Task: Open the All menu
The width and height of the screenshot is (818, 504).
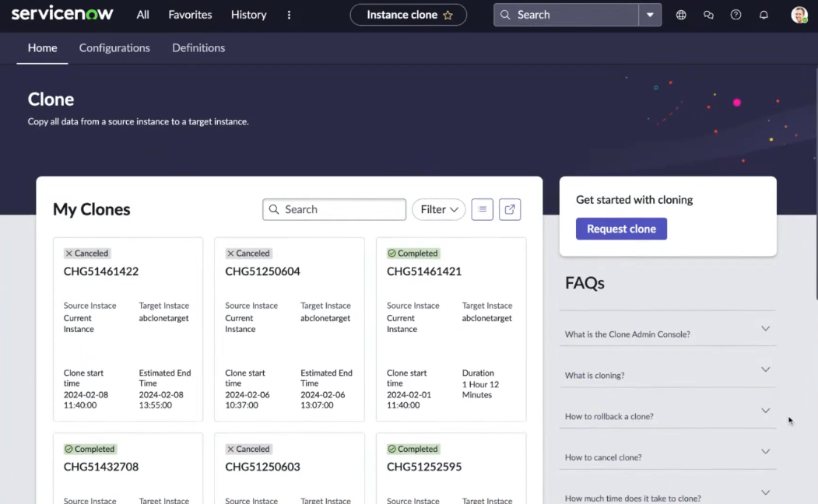Action: click(142, 15)
